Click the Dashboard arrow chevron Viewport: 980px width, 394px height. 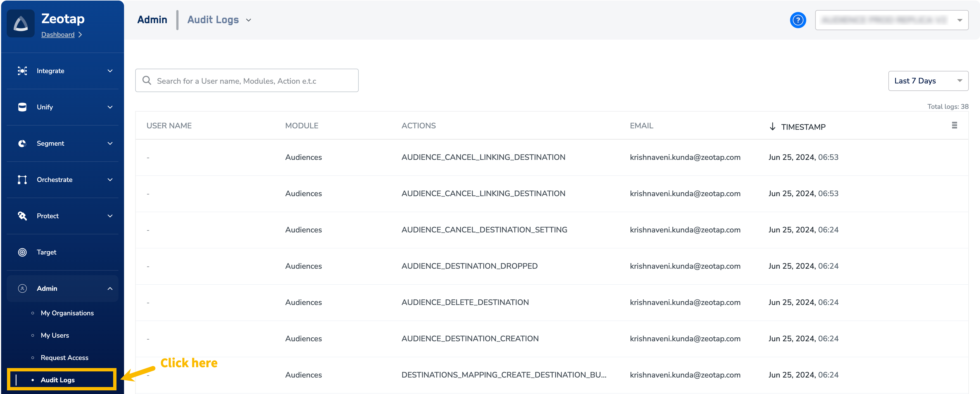[80, 35]
